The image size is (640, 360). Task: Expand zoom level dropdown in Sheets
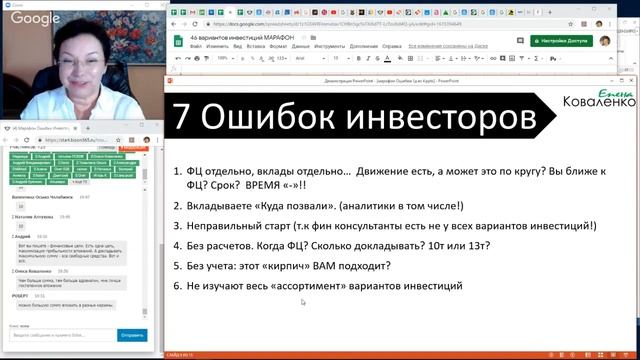(x=226, y=59)
